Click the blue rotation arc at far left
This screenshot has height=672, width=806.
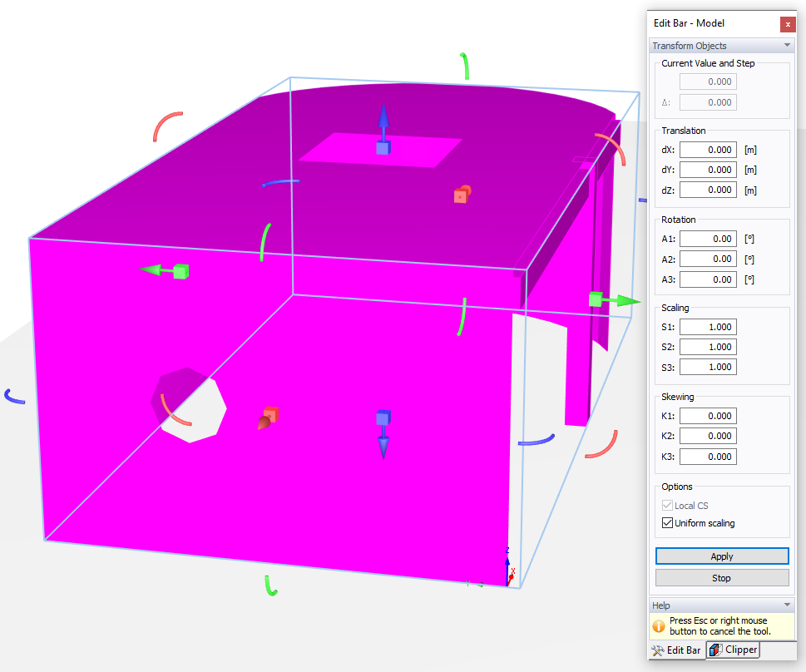[14, 397]
